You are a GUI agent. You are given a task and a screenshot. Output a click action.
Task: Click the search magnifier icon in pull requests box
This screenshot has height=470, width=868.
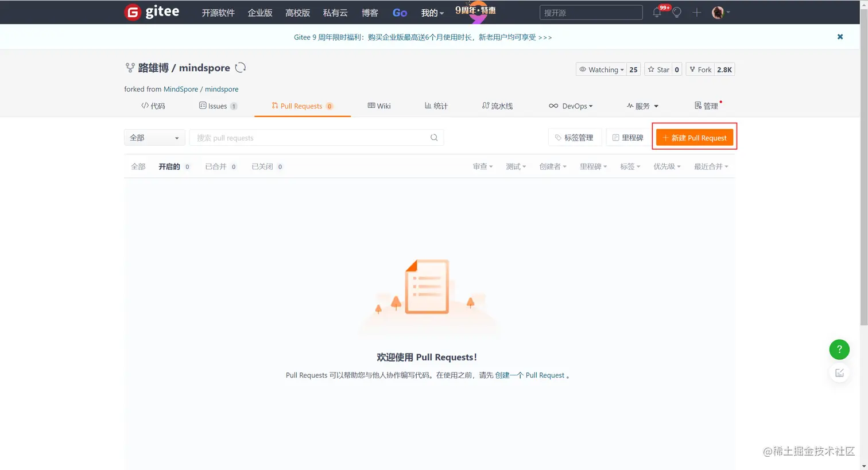click(434, 138)
